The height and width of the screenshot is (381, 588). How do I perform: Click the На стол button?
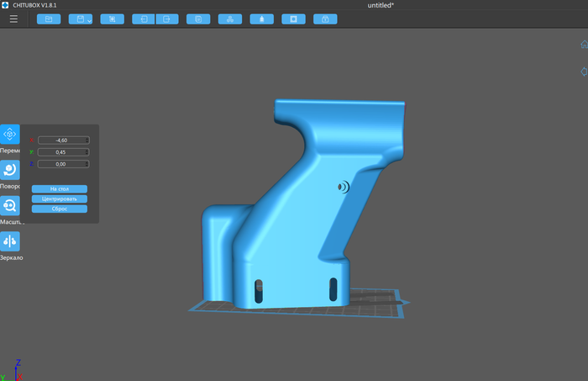(60, 188)
